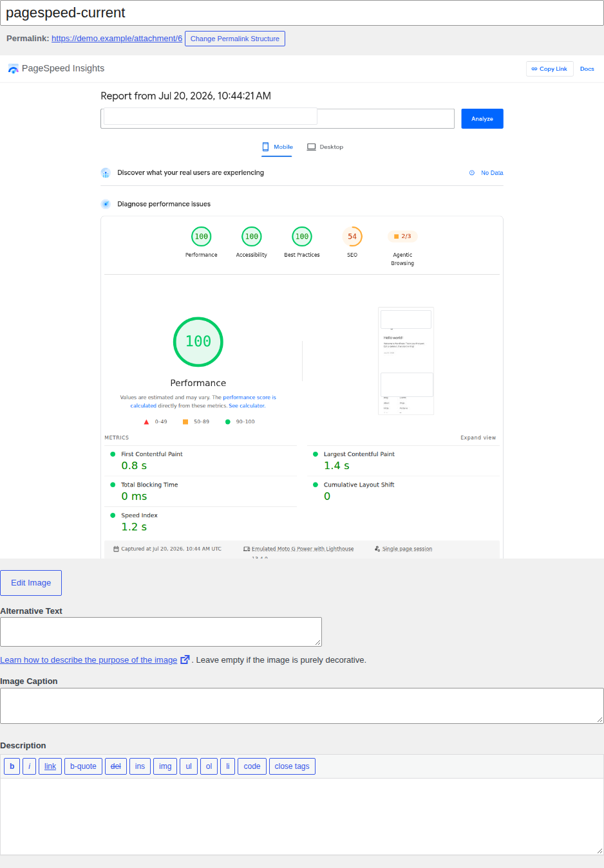
Task: Select the Accessibility 100 gauge
Action: point(251,237)
